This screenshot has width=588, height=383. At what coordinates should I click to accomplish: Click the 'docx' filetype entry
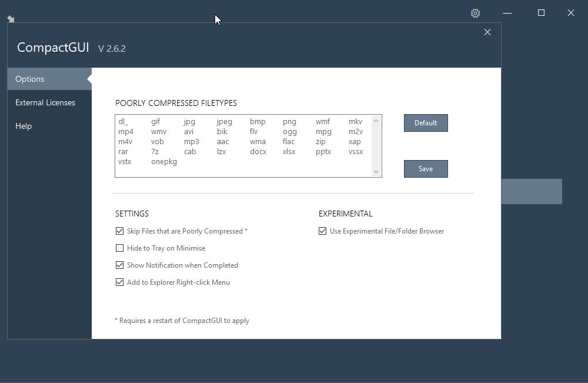tap(258, 152)
